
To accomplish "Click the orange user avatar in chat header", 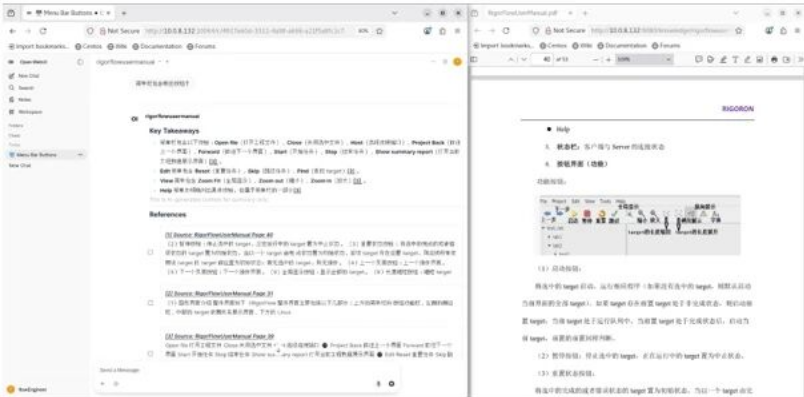I will click(x=457, y=62).
